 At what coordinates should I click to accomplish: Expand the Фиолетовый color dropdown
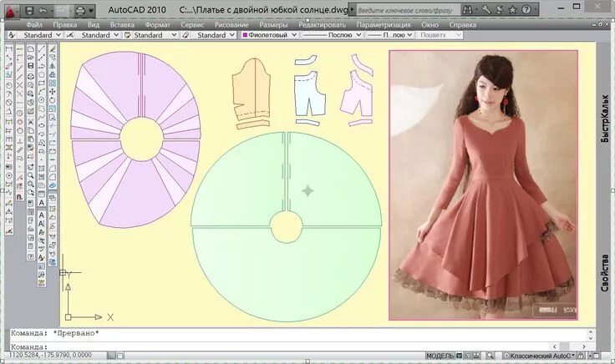pos(293,36)
